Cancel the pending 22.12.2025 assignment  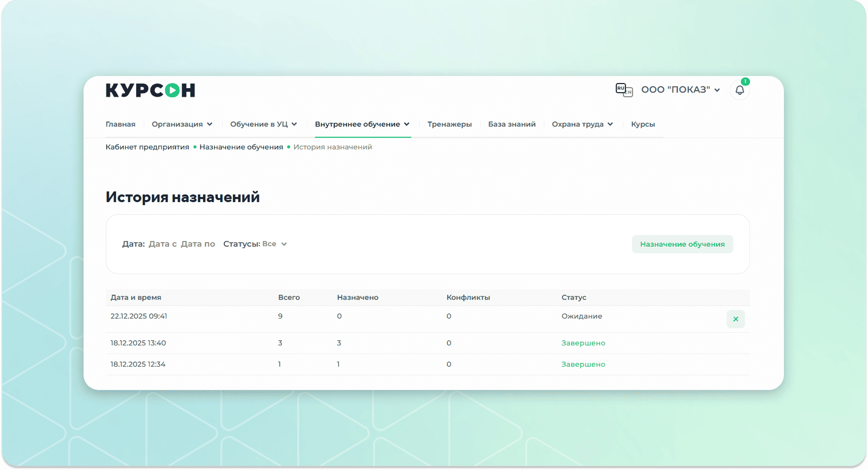[x=735, y=319]
